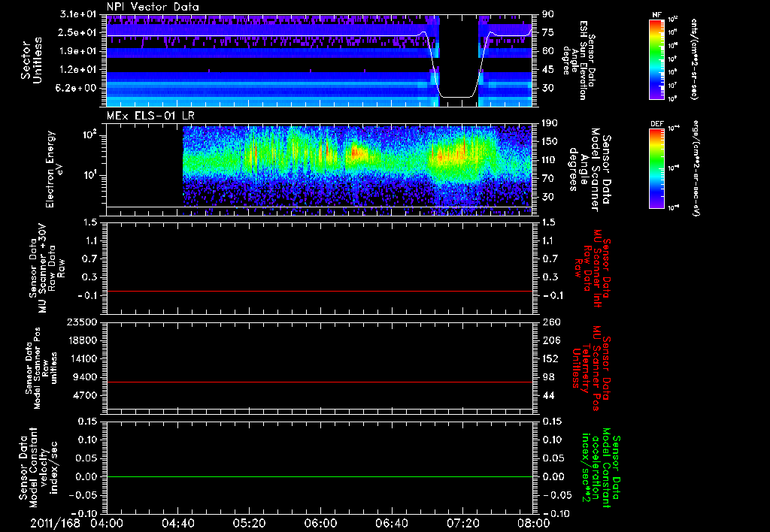Select the 'NPI Vector Data' panel title
This screenshot has width=770, height=532.
(x=153, y=7)
